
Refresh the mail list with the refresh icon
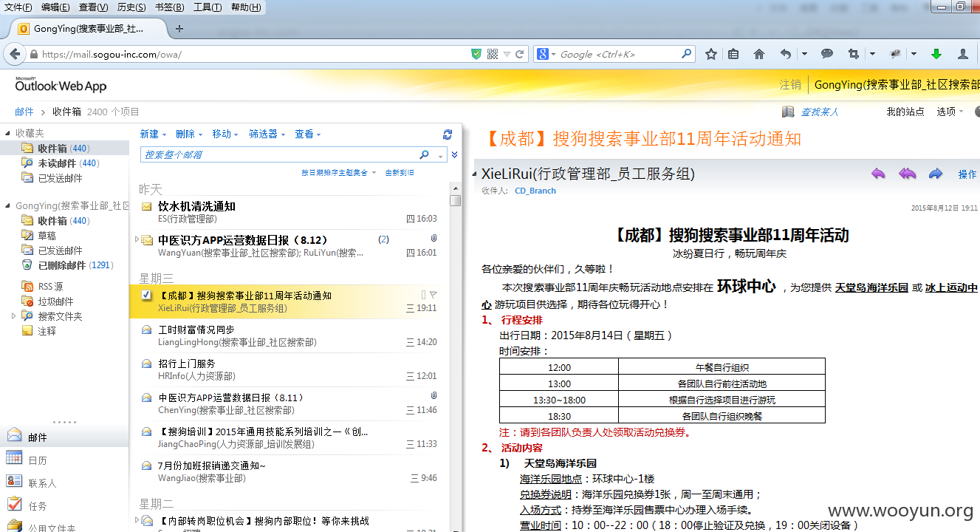click(447, 134)
